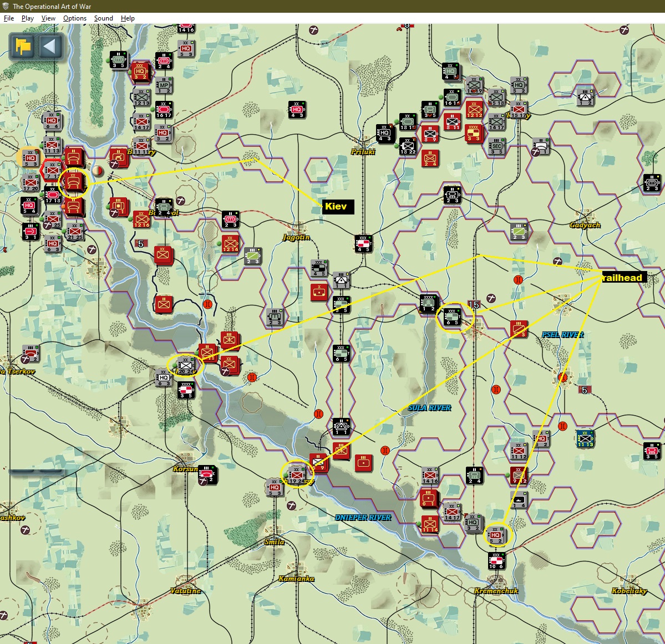Screen dimensions: 665x644
Task: Click the PSEL RIVER label
Action: [x=562, y=335]
